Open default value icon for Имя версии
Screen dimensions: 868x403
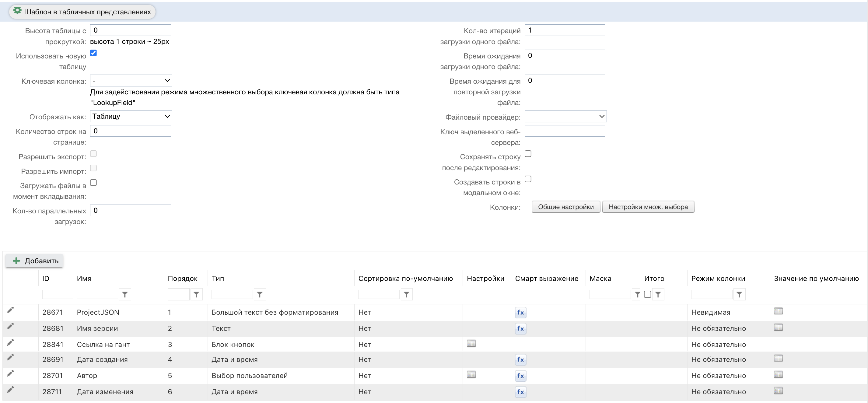779,328
